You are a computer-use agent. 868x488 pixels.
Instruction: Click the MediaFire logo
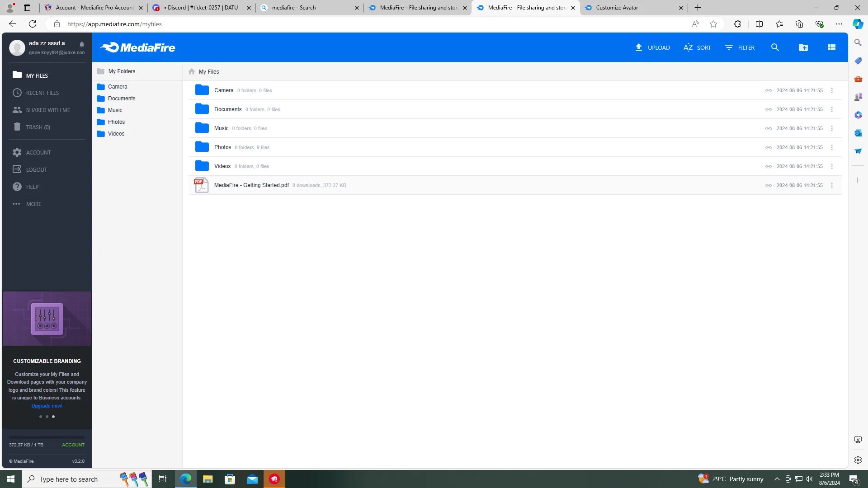[x=137, y=47]
